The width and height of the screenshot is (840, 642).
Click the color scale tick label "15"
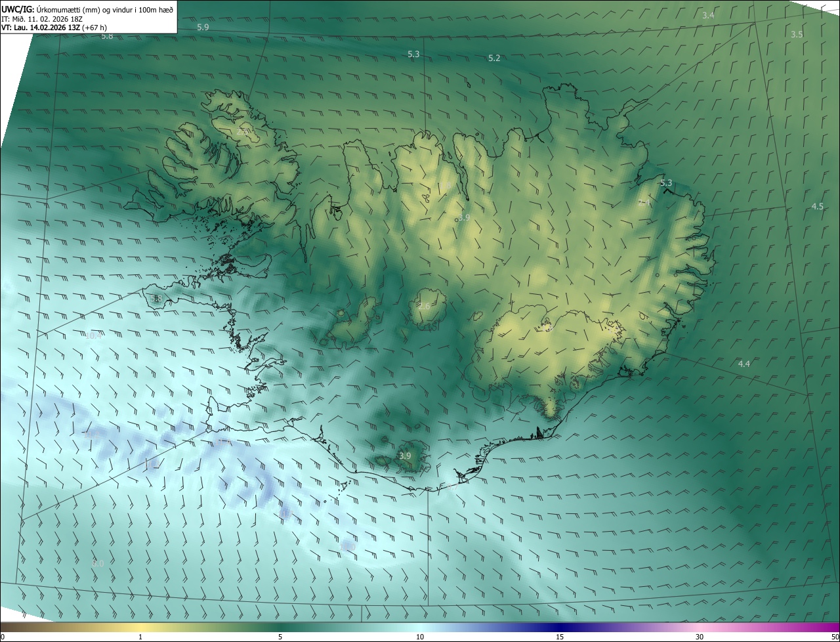560,637
